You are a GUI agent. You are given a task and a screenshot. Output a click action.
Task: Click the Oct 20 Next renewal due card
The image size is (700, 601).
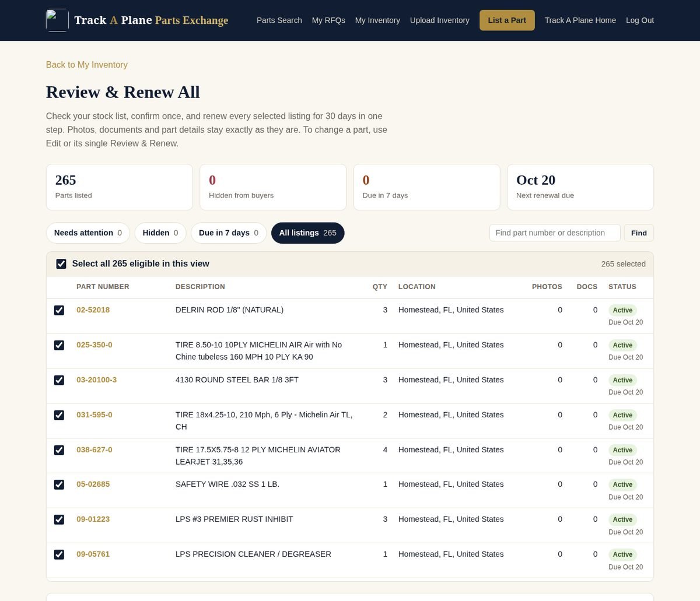(x=580, y=187)
